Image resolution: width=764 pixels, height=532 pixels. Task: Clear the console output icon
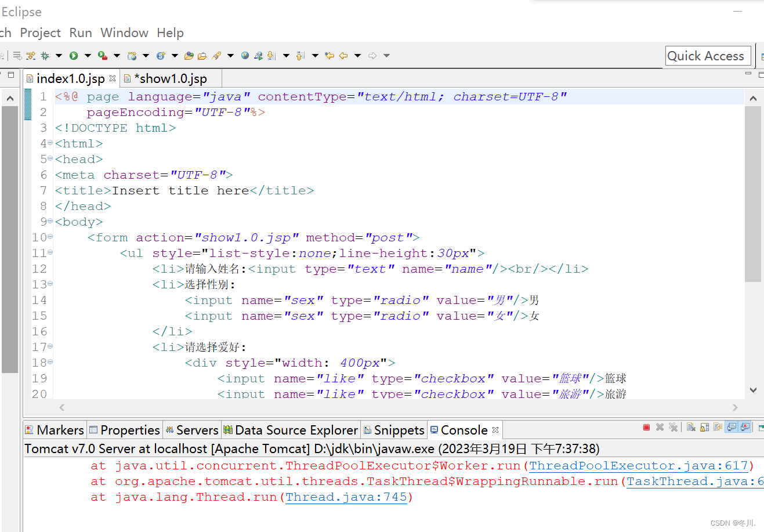point(691,427)
